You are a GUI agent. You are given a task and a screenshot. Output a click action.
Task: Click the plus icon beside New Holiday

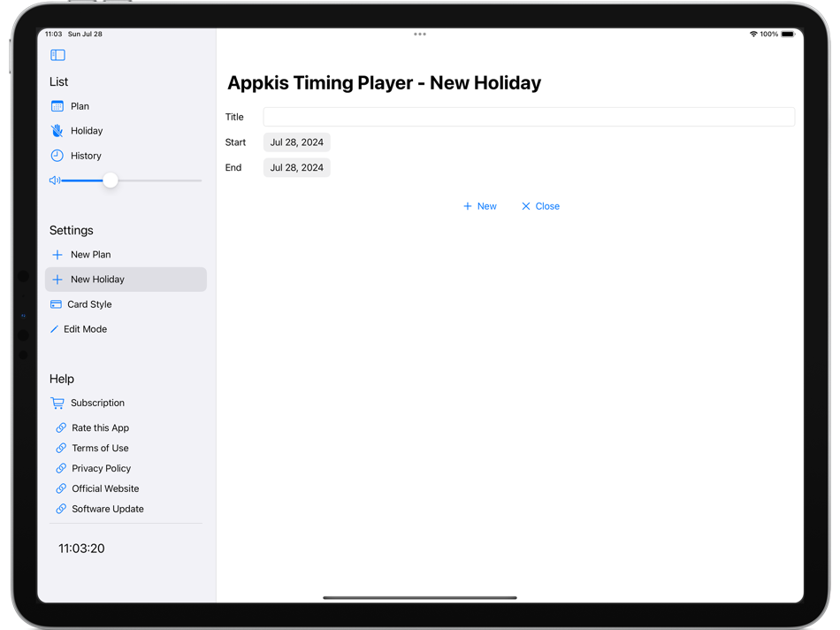(x=57, y=280)
